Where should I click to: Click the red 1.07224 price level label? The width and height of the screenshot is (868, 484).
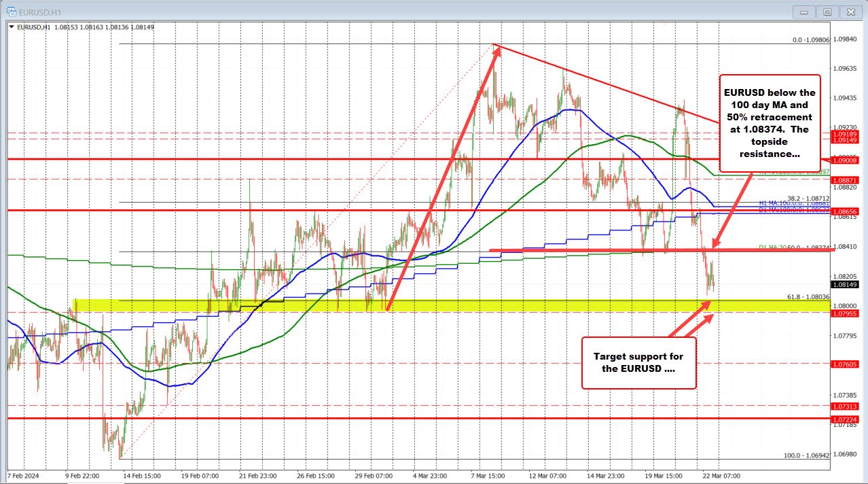click(844, 419)
